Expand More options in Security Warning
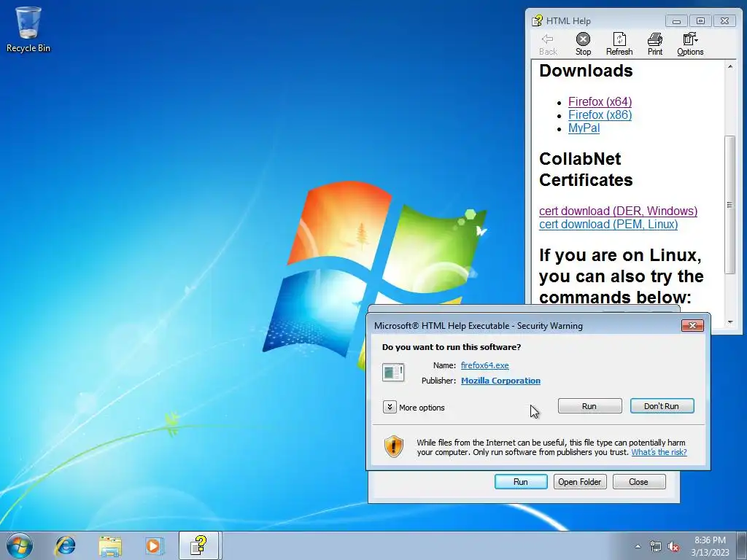Image resolution: width=747 pixels, height=560 pixels. (414, 407)
